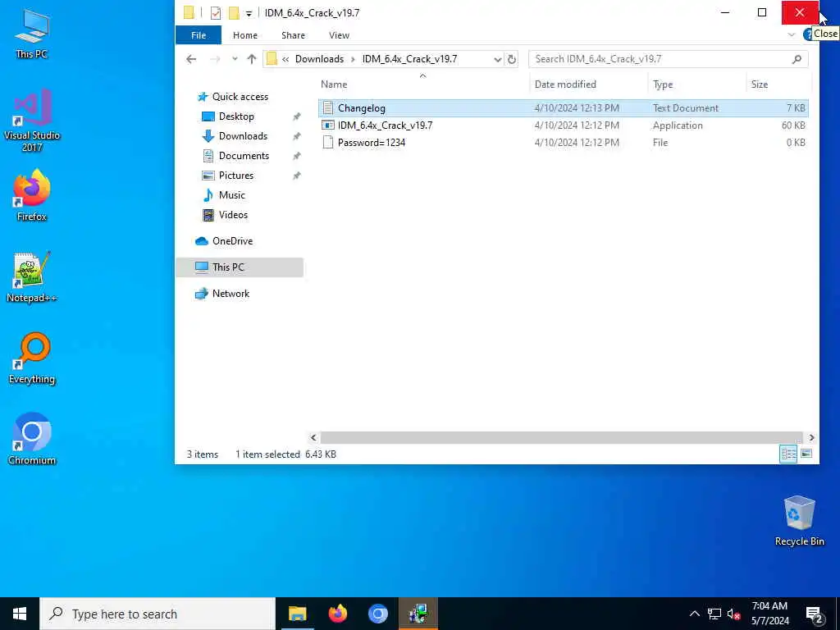Open the network status tray icon
The image size is (840, 630).
coord(714,614)
